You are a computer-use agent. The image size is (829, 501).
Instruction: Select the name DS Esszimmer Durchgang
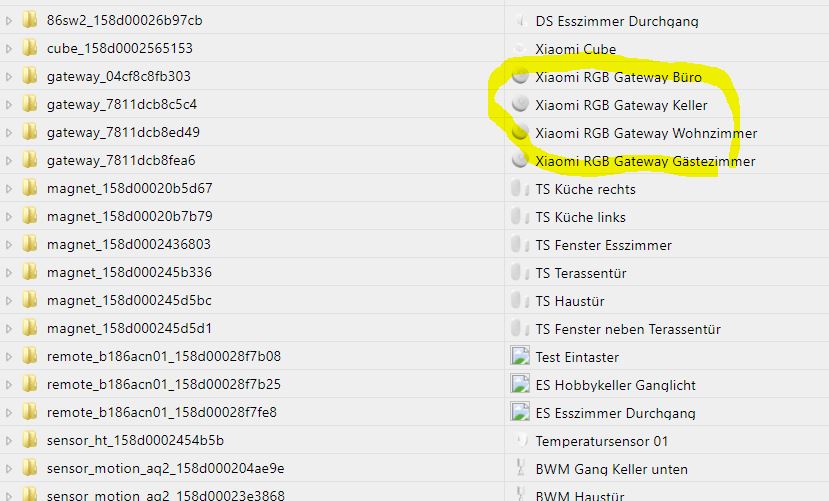(x=617, y=22)
